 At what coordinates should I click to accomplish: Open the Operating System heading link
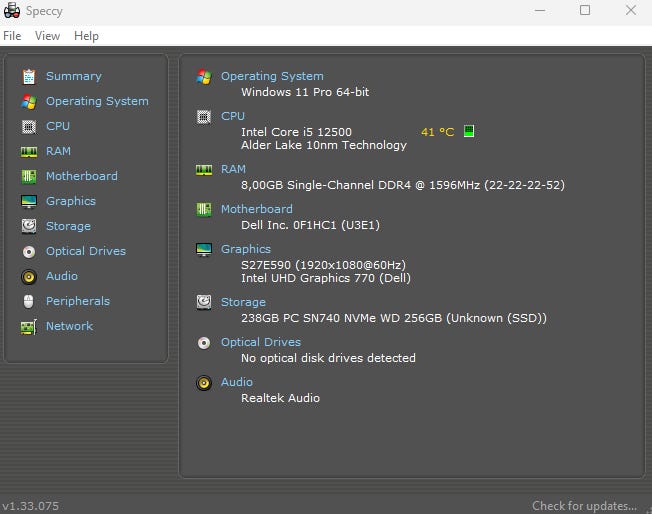click(272, 76)
